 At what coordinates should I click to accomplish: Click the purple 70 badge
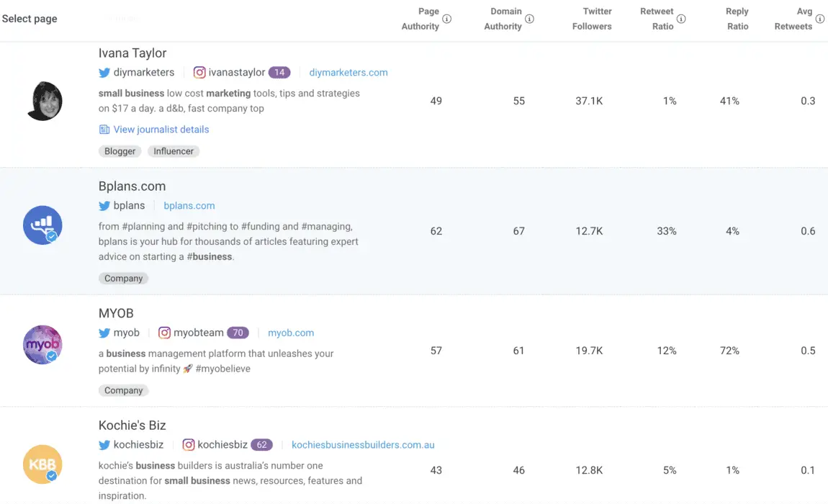(238, 333)
